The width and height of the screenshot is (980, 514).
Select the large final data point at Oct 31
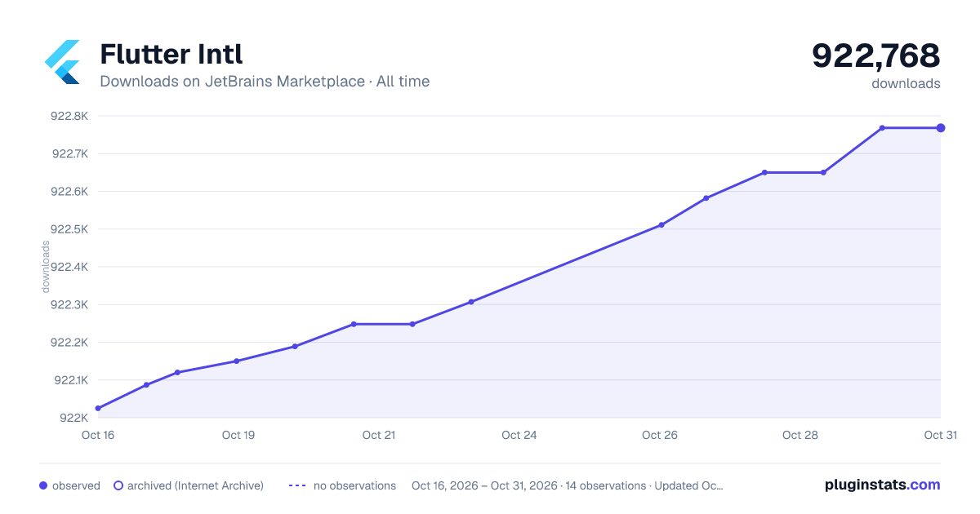point(941,128)
